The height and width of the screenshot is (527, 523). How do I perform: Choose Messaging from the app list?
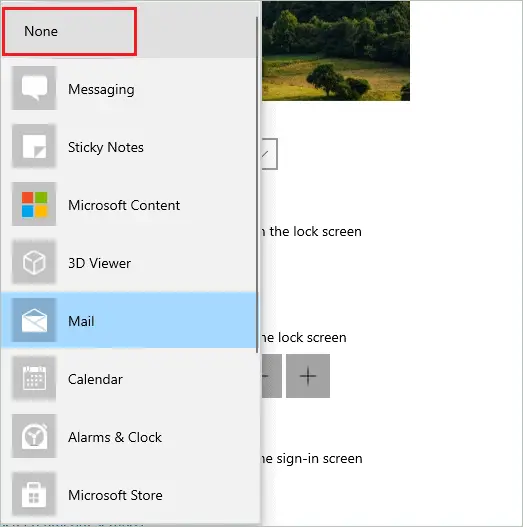coord(129,89)
